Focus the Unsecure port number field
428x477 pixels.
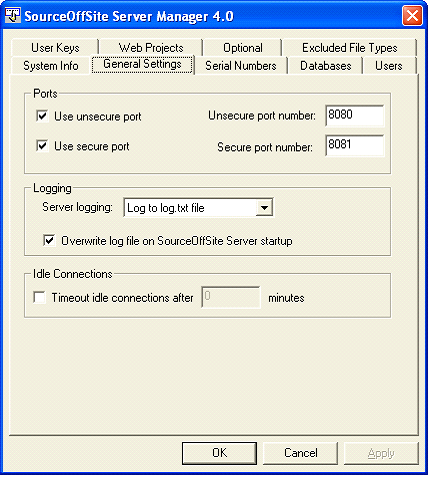click(x=355, y=116)
